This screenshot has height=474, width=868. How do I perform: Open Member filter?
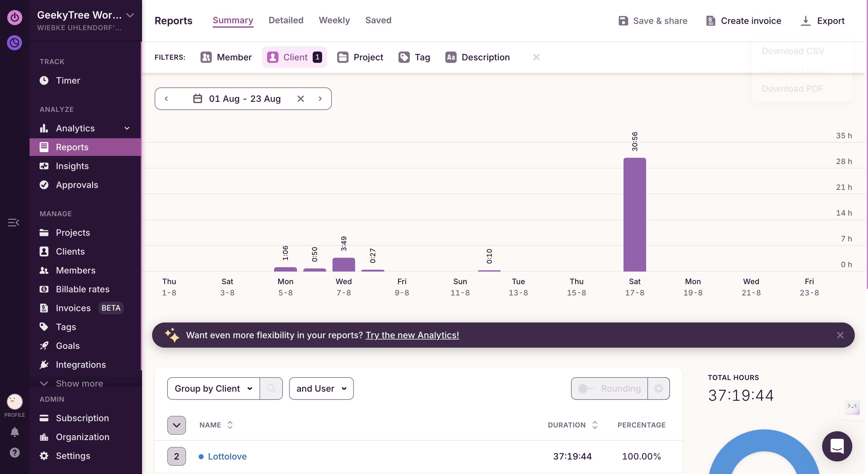coord(226,57)
